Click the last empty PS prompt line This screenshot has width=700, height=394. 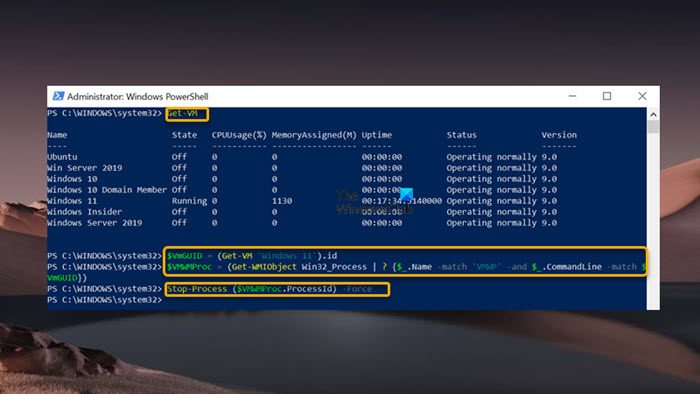click(105, 300)
